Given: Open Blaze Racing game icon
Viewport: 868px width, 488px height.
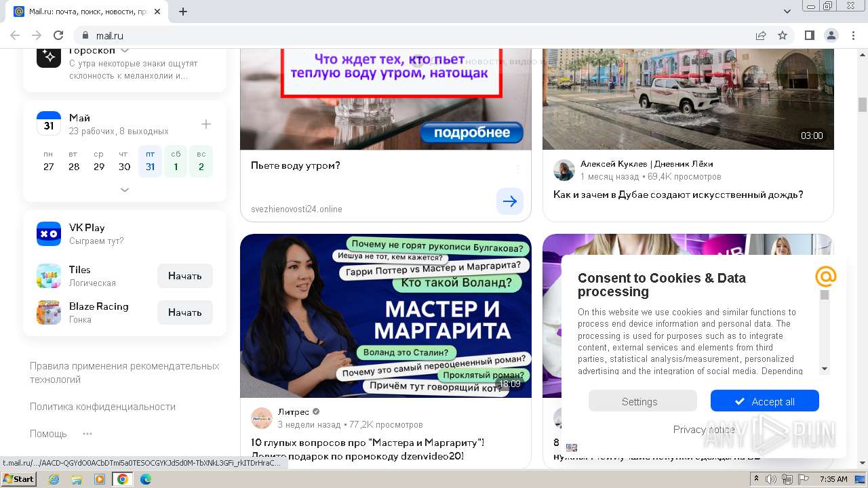Looking at the screenshot, I should click(49, 312).
